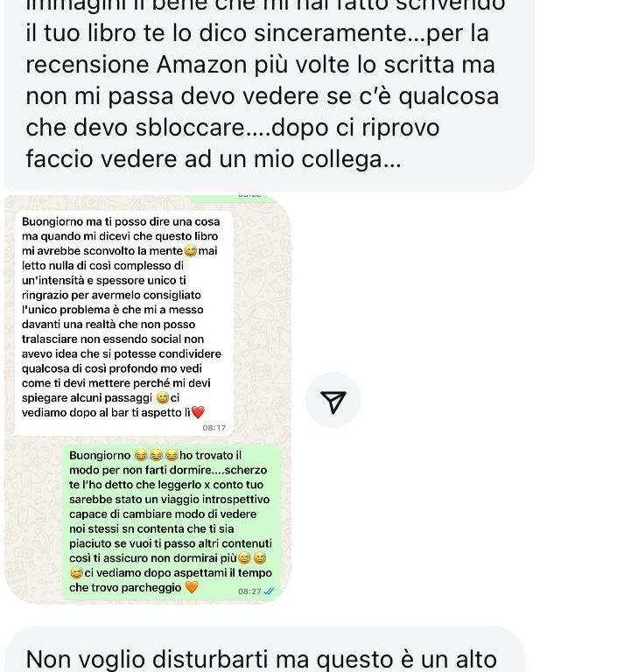
Task: Click the line faccio vedere ad un mio collega
Action: pyautogui.click(x=213, y=159)
